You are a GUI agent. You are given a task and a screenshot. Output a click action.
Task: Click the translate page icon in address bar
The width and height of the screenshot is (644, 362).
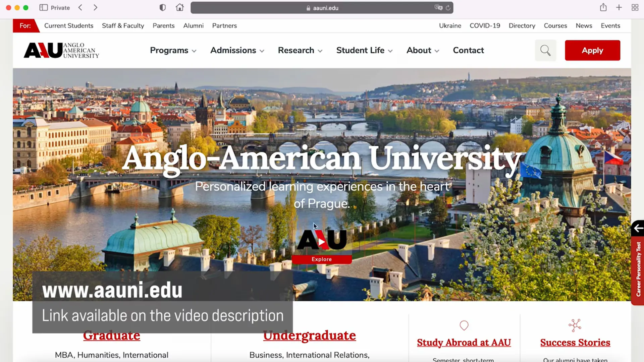click(x=438, y=8)
